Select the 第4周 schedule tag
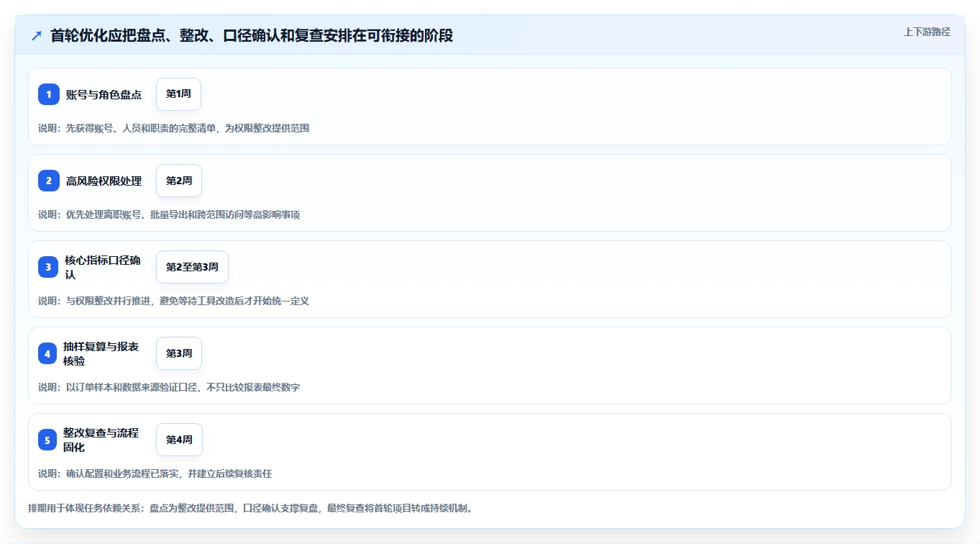The height and width of the screenshot is (544, 980). pos(179,440)
